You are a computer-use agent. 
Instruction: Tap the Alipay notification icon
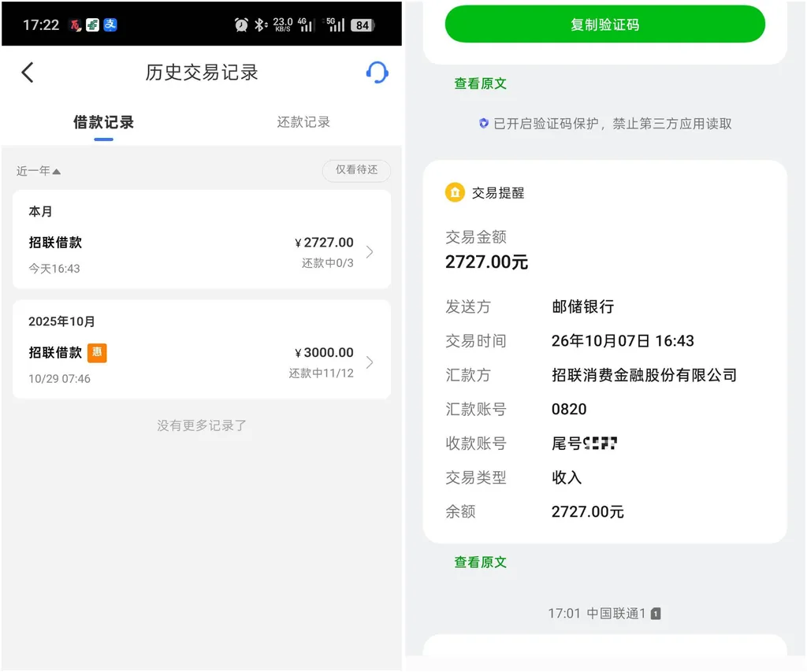click(x=110, y=24)
